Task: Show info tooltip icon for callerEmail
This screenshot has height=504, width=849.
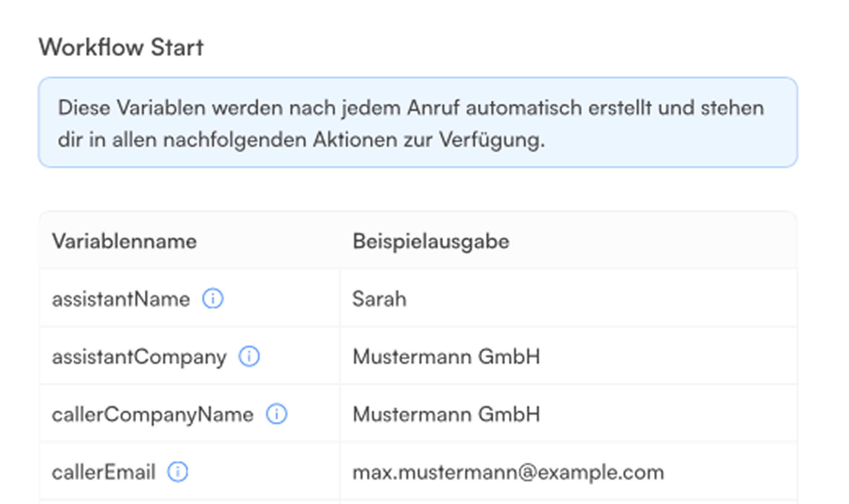Action: pos(178,472)
